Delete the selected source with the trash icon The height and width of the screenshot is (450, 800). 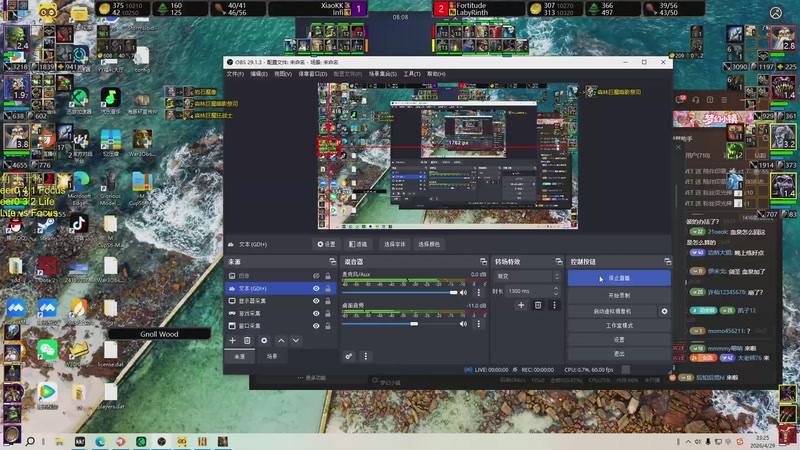(247, 340)
